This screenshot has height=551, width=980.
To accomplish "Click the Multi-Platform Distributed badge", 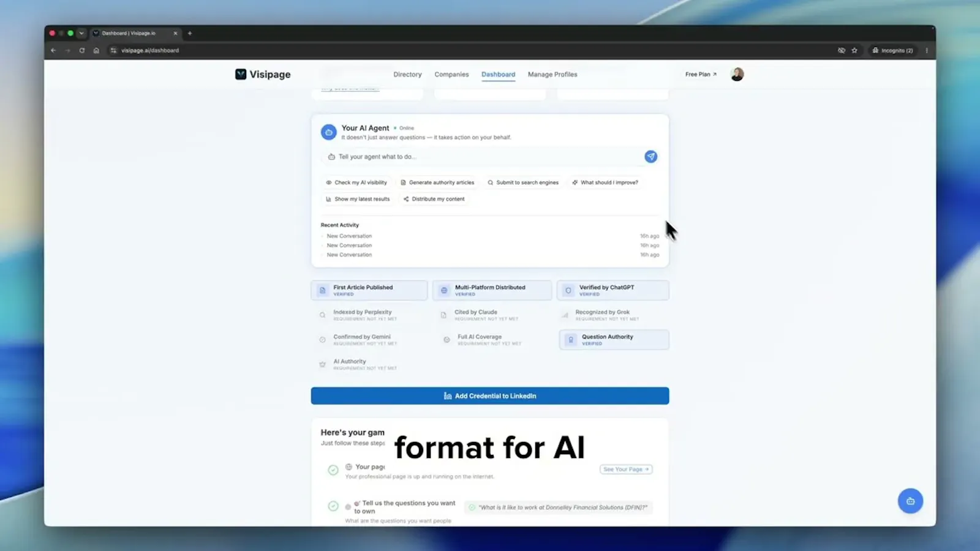I will [x=492, y=290].
